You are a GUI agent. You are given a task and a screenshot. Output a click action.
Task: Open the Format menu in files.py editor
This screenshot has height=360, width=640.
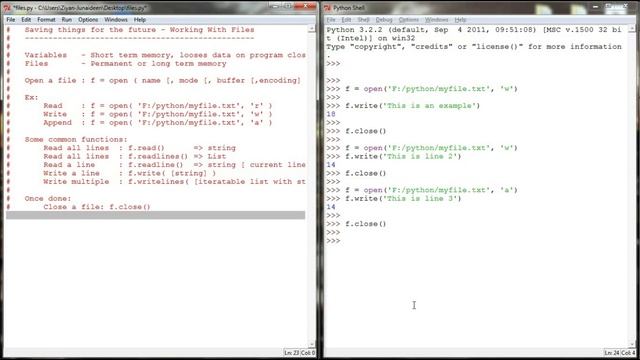[46, 20]
